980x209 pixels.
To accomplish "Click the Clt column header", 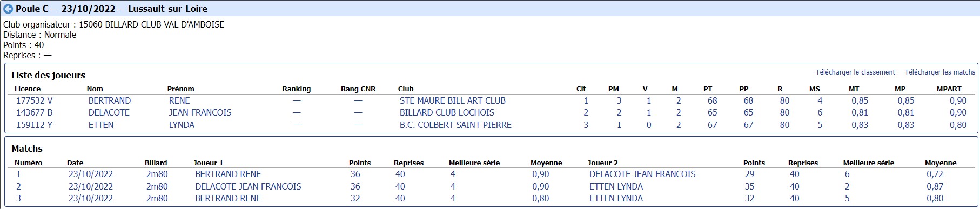I will point(581,89).
